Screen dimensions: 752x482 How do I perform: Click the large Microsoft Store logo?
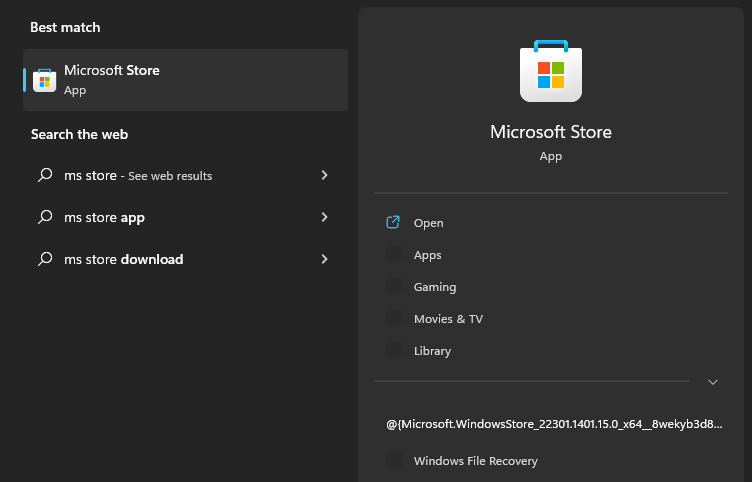(x=551, y=71)
